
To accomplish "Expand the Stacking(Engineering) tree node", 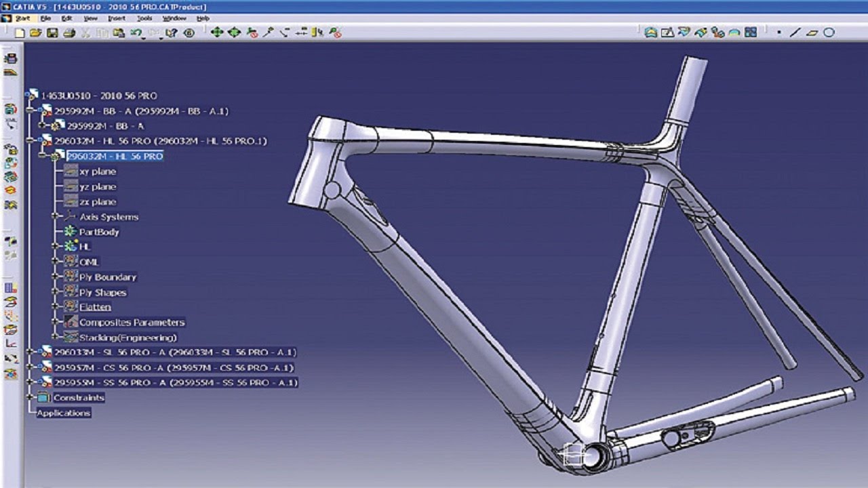I will (56, 337).
